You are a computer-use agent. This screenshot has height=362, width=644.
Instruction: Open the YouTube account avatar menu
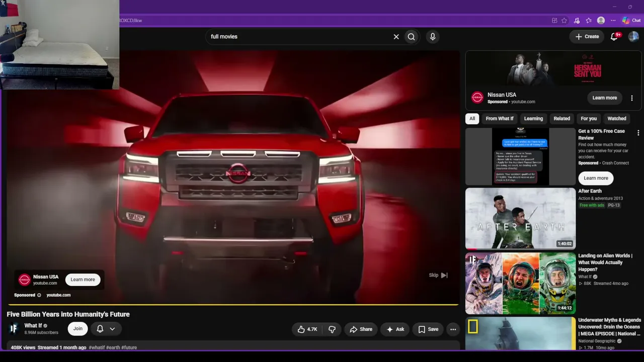coord(633,37)
